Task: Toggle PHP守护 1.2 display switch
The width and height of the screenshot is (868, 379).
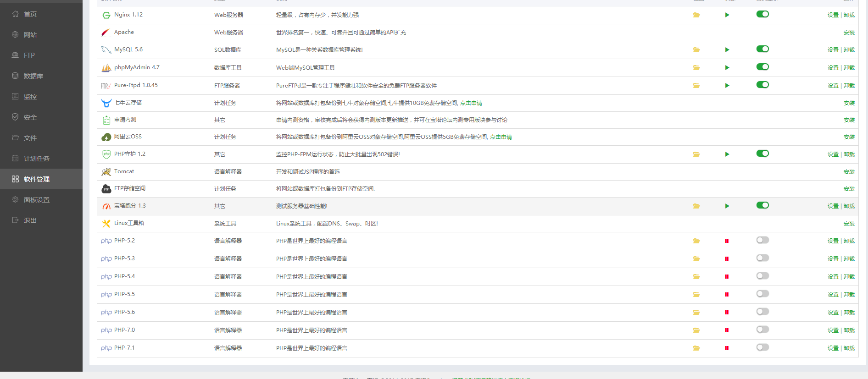Action: 762,154
